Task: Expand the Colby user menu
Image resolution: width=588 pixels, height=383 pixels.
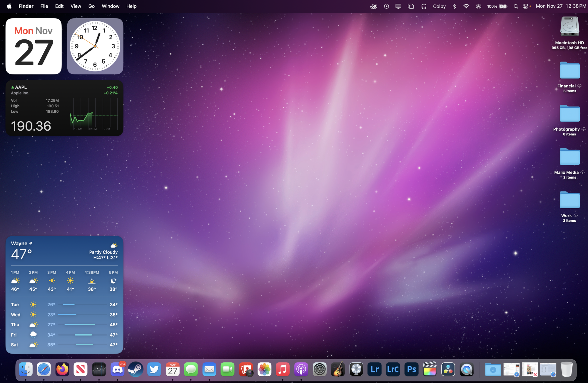Action: click(x=439, y=6)
